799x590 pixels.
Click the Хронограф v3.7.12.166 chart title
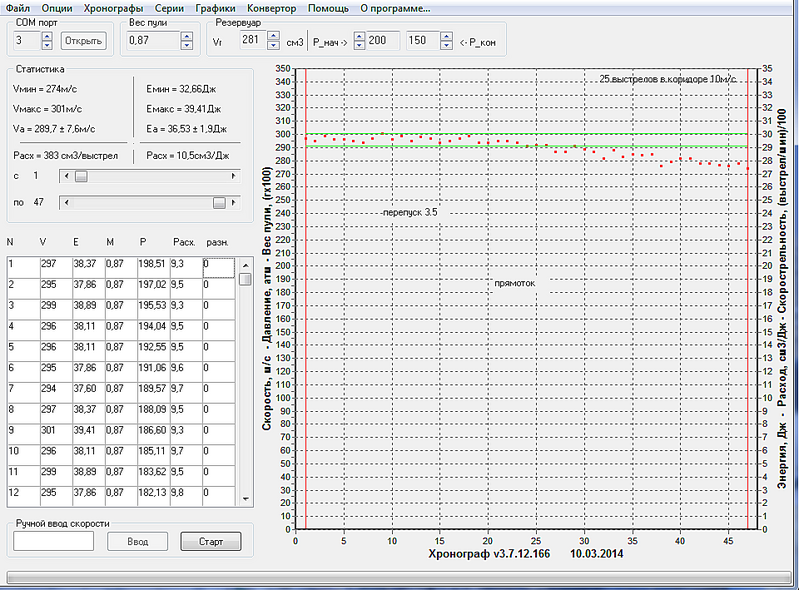489,554
